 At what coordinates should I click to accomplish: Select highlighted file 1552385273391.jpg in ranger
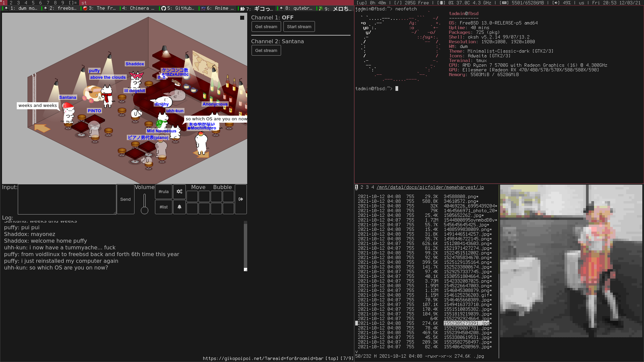tap(467, 323)
